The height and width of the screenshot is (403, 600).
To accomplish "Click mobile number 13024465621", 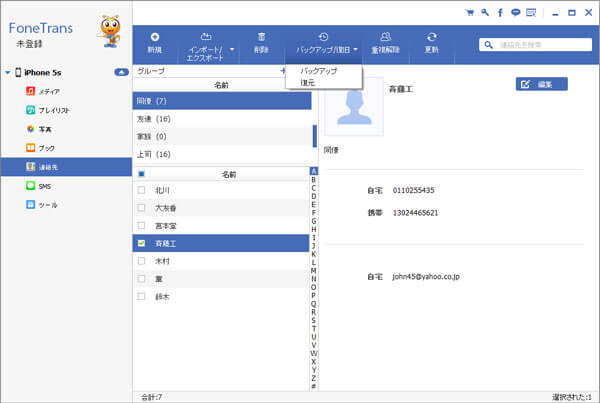I will (415, 213).
